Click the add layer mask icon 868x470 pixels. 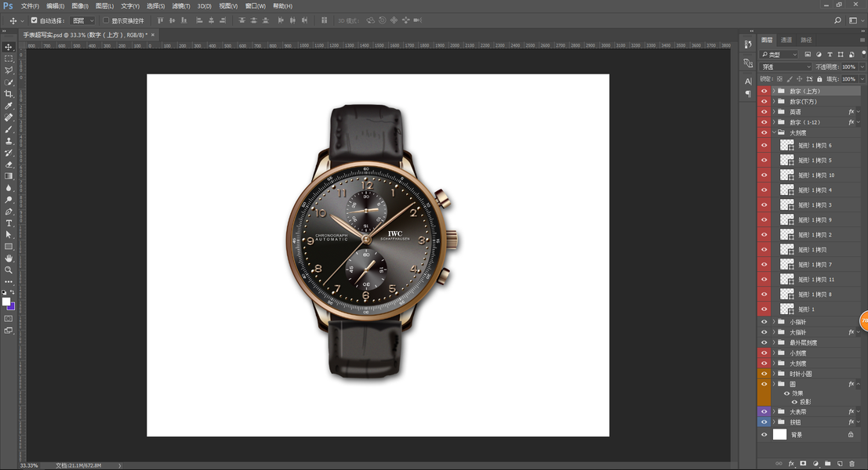click(803, 464)
